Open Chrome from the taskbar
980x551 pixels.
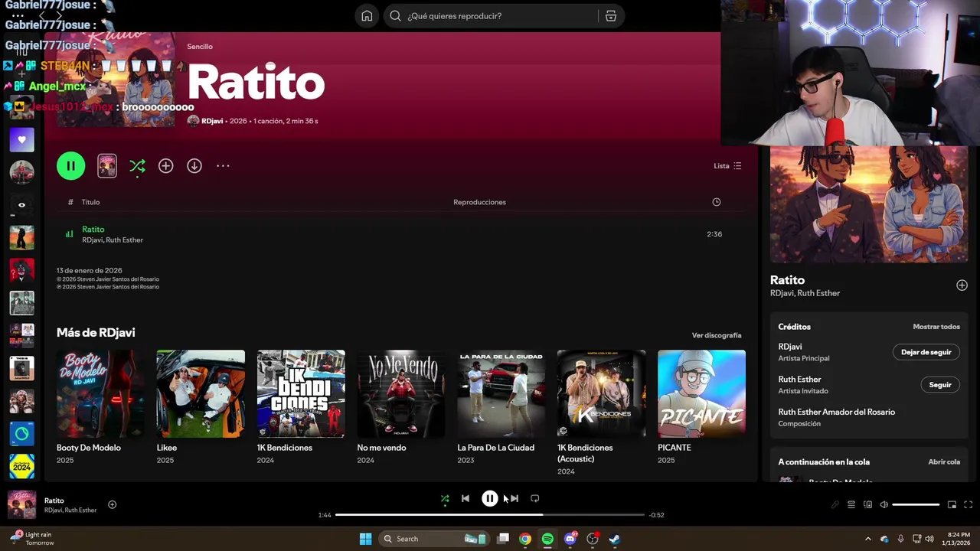(524, 539)
